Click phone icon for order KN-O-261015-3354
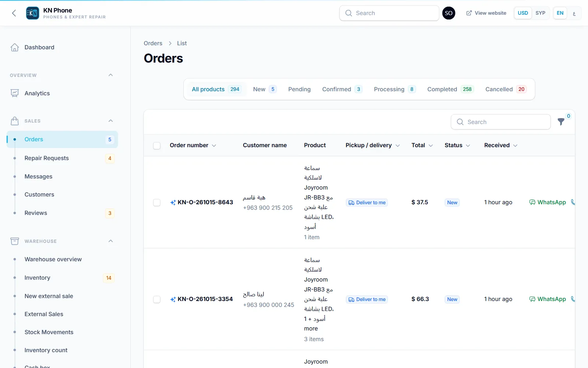 pyautogui.click(x=573, y=299)
